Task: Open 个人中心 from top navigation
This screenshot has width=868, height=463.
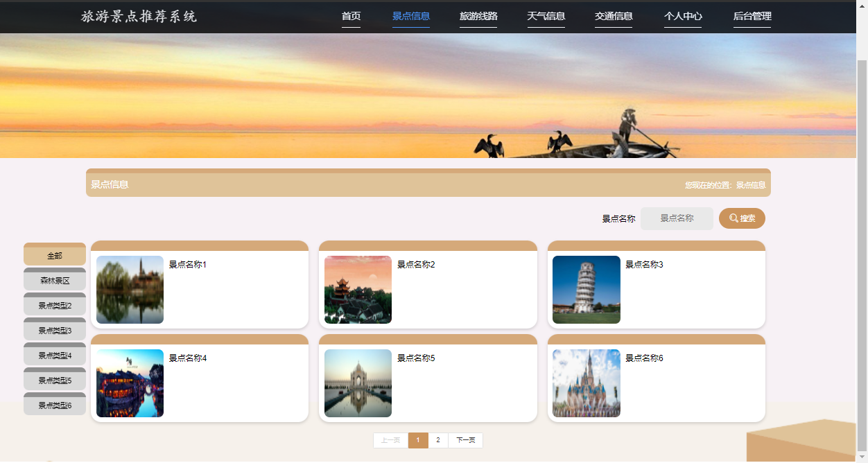Action: (x=683, y=17)
